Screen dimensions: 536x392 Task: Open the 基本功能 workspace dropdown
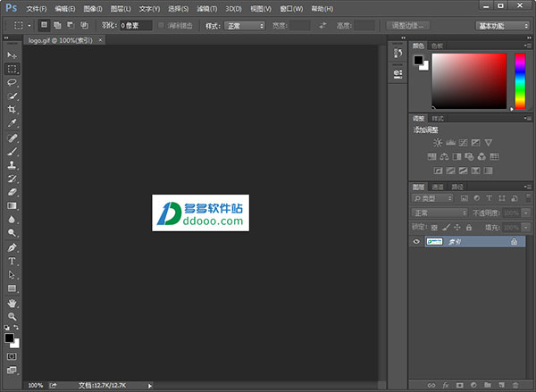pyautogui.click(x=502, y=26)
